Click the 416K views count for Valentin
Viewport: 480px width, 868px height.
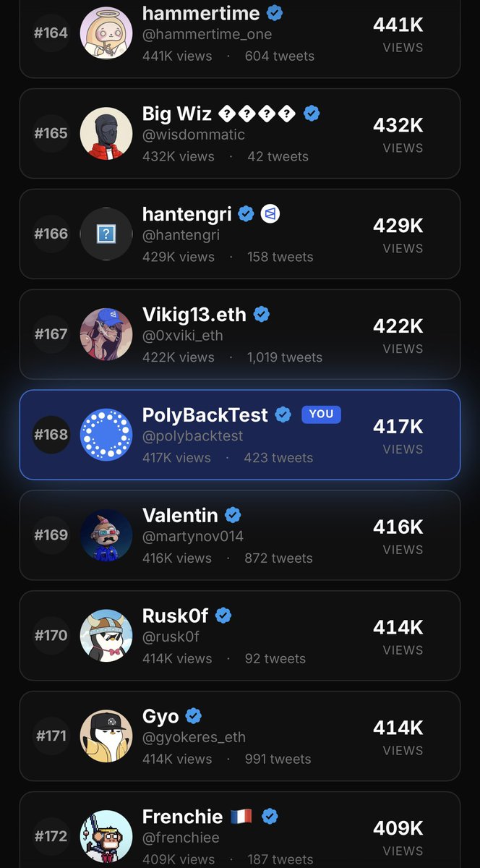[177, 558]
